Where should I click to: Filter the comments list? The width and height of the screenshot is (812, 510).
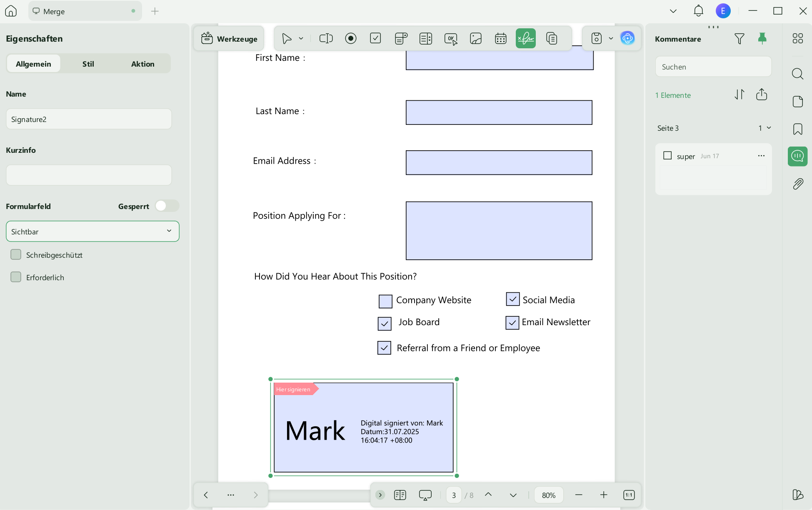(739, 39)
